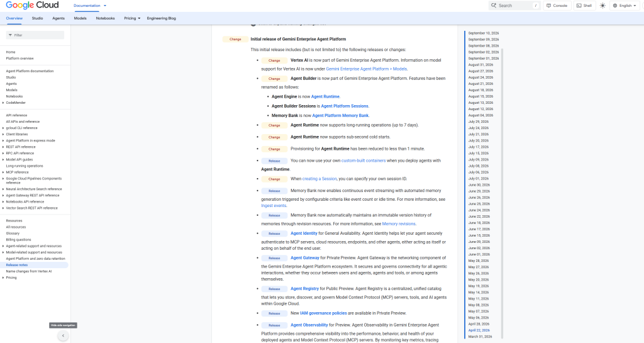The image size is (644, 343).
Task: Open the Agent Registry link
Action: click(304, 289)
